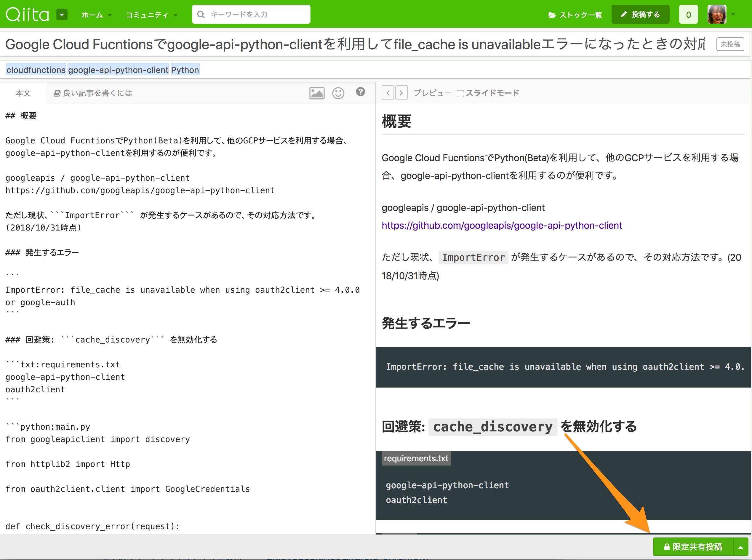Click the 限定共有投稿 button

(693, 546)
